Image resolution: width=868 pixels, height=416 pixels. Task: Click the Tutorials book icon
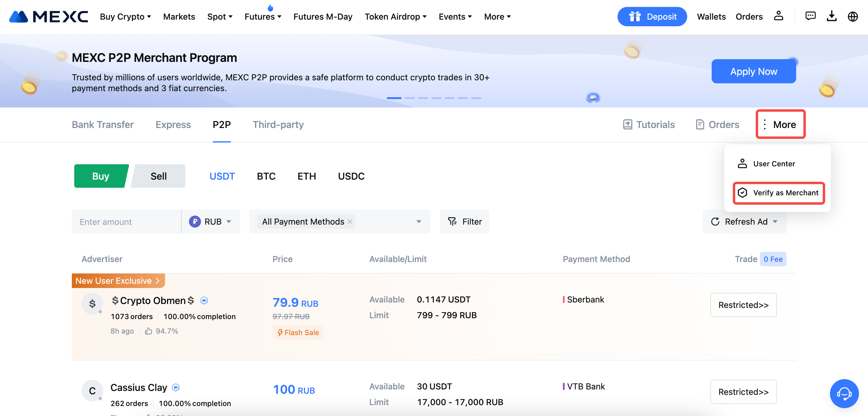click(627, 124)
